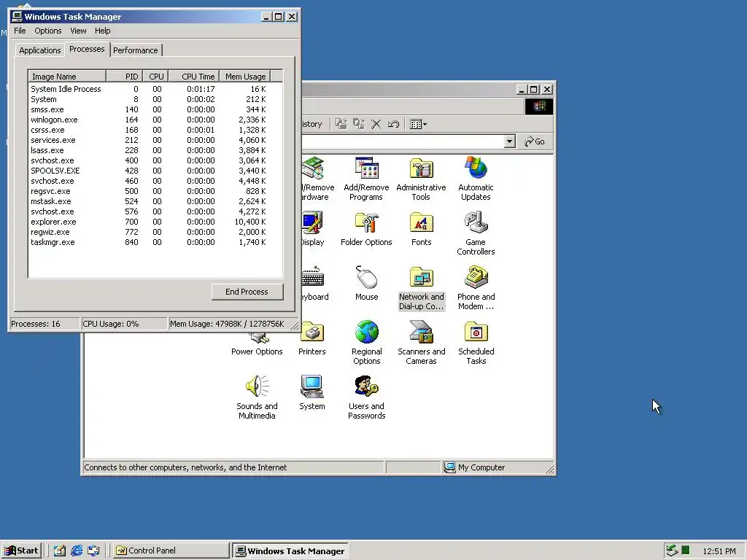Select the csrss.exe process row
The image size is (747, 560).
(155, 130)
